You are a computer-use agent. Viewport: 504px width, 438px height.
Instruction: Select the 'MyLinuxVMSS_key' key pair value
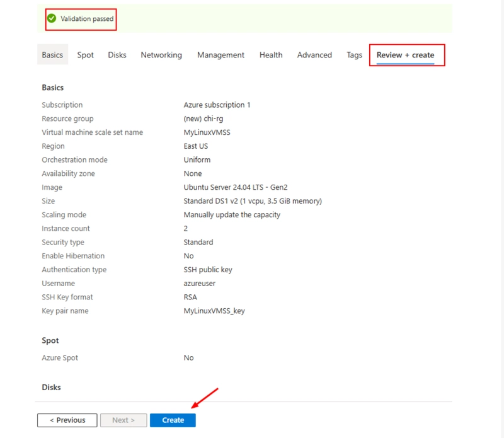[214, 311]
